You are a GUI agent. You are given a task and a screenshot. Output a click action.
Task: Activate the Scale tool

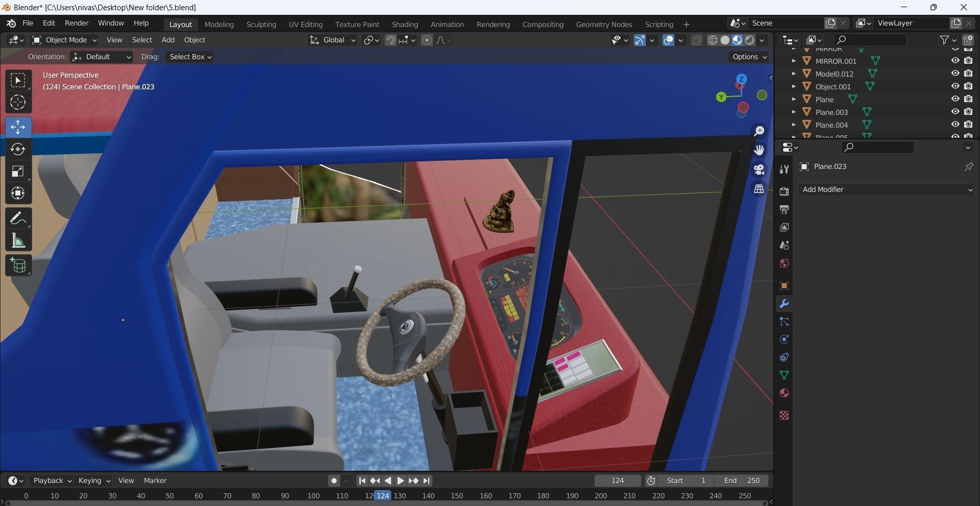click(18, 172)
